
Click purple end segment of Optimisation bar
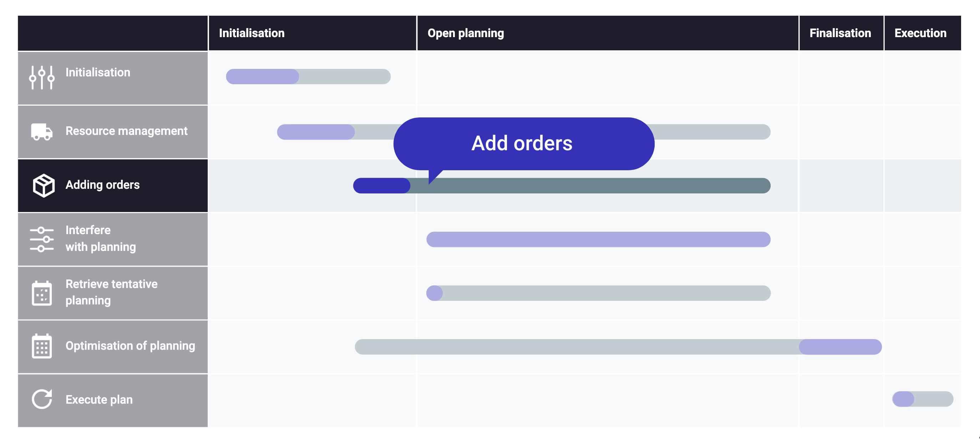[x=841, y=347]
